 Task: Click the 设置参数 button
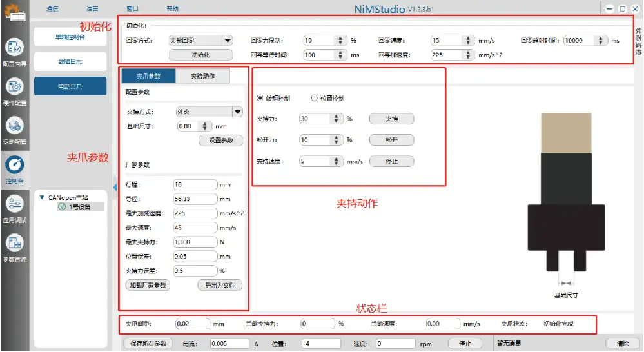[x=221, y=141]
